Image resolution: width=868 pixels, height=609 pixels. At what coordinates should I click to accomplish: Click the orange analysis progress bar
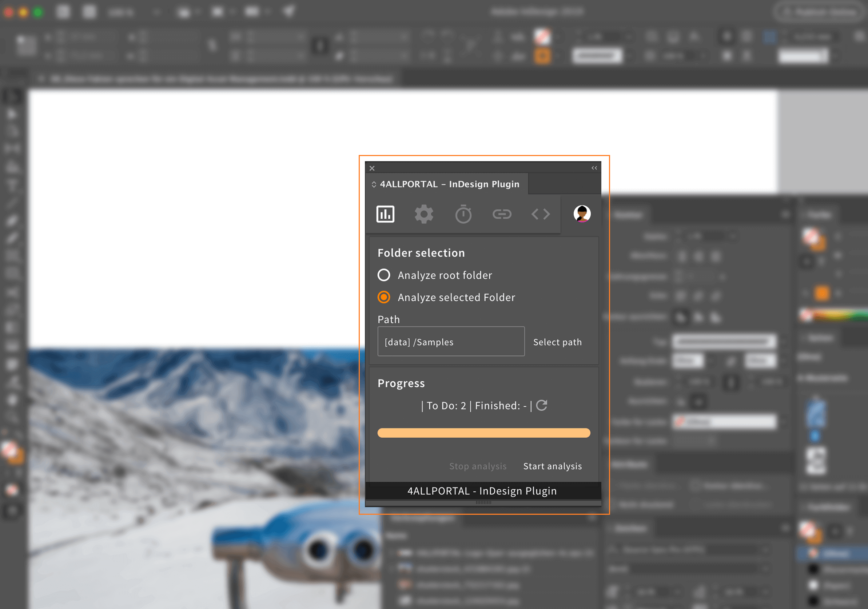coord(483,433)
